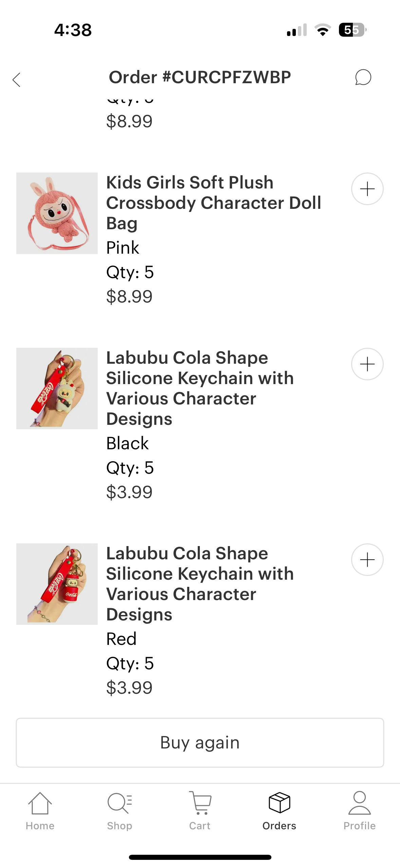Open Black Labubu keychain product image
Image resolution: width=400 pixels, height=868 pixels.
[57, 388]
